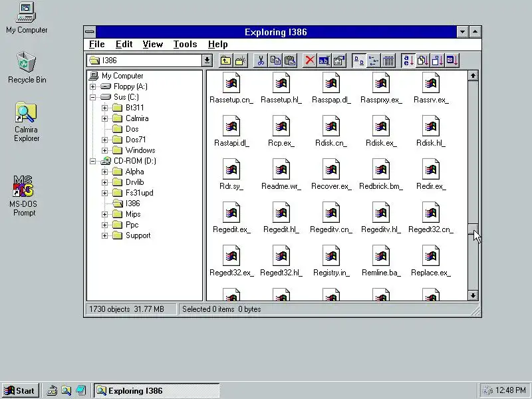Expand the Windows folder node
The height and width of the screenshot is (399, 532).
104,150
